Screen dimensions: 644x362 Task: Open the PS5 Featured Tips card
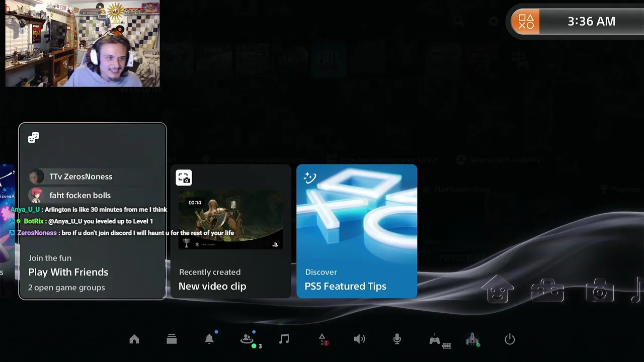(357, 231)
